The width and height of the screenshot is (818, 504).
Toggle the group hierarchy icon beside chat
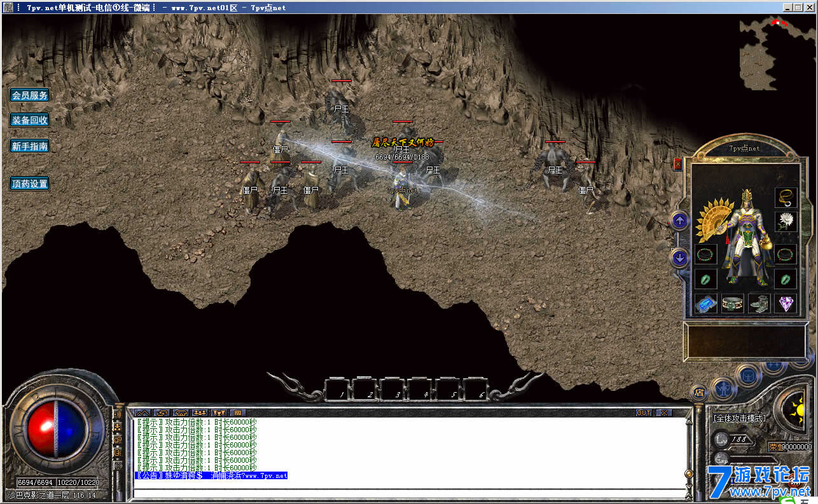pos(118,426)
